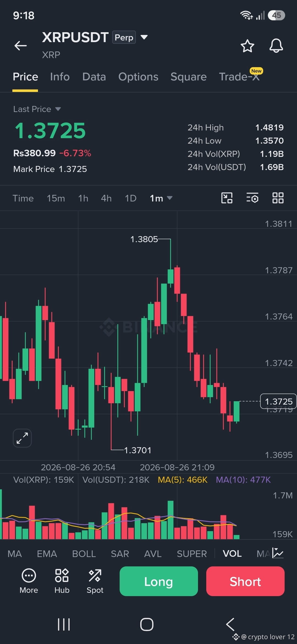Tap the 24h High value 1.4819

[x=269, y=127]
